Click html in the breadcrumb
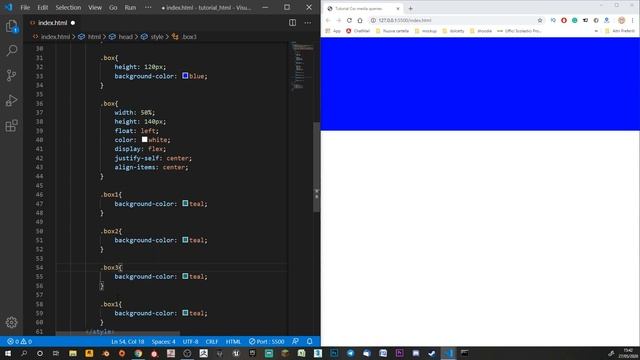This screenshot has height=360, width=640. (x=94, y=37)
